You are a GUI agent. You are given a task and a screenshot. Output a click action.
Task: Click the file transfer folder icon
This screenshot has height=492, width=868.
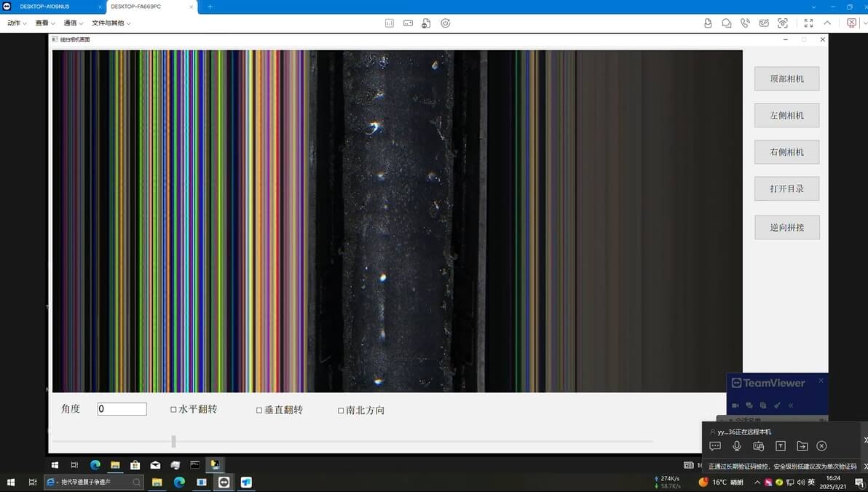802,446
